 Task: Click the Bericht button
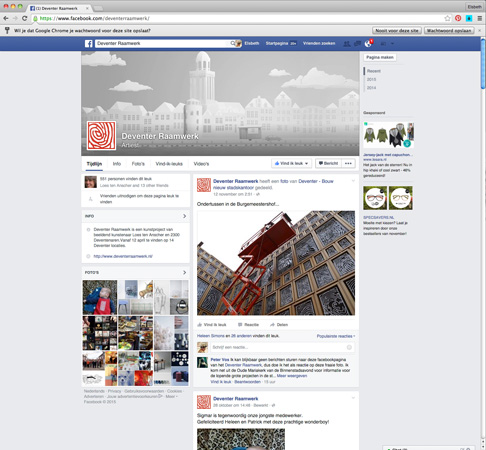[328, 163]
